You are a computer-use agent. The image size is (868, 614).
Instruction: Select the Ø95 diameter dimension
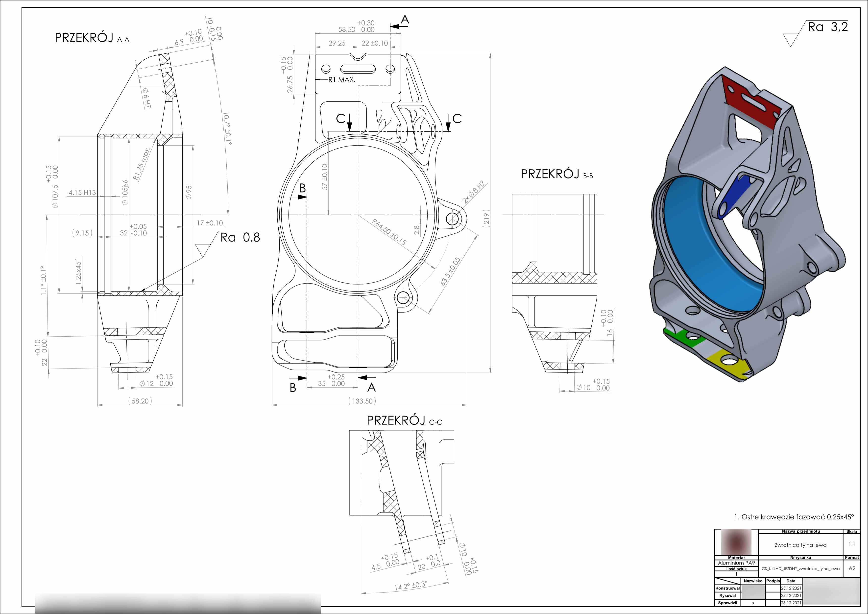(189, 192)
